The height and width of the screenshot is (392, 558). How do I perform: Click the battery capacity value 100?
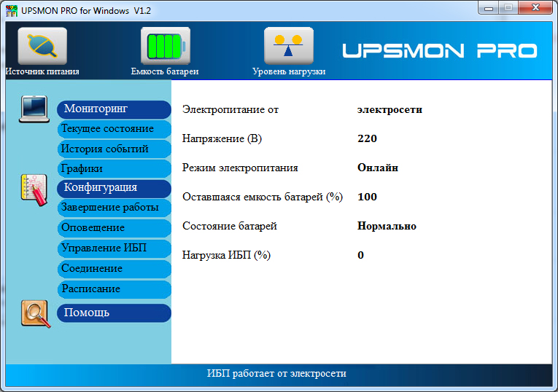pyautogui.click(x=367, y=197)
